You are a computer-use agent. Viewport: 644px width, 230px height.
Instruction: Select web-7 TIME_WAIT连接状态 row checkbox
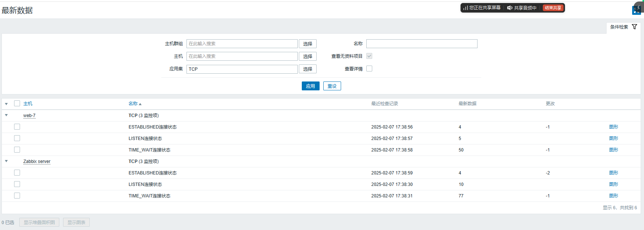(x=17, y=150)
